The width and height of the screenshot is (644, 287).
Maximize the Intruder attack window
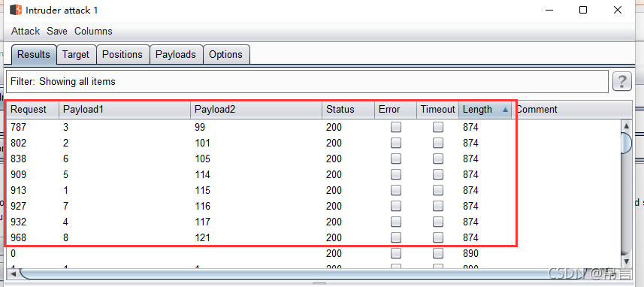tap(583, 11)
